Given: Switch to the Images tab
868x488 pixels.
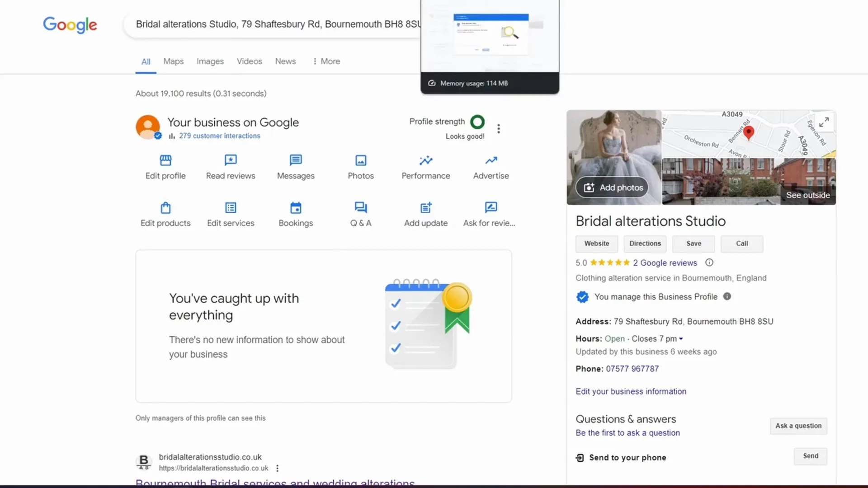Looking at the screenshot, I should click(210, 61).
